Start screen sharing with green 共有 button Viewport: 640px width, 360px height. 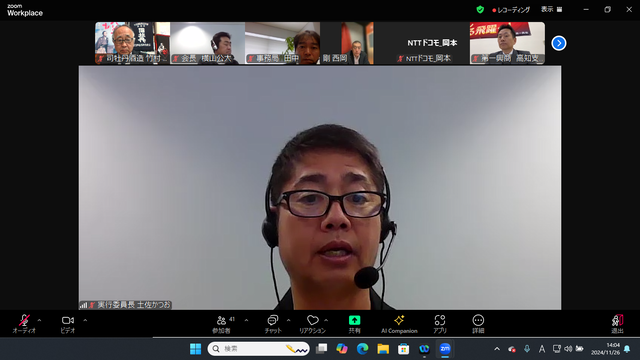pyautogui.click(x=354, y=324)
